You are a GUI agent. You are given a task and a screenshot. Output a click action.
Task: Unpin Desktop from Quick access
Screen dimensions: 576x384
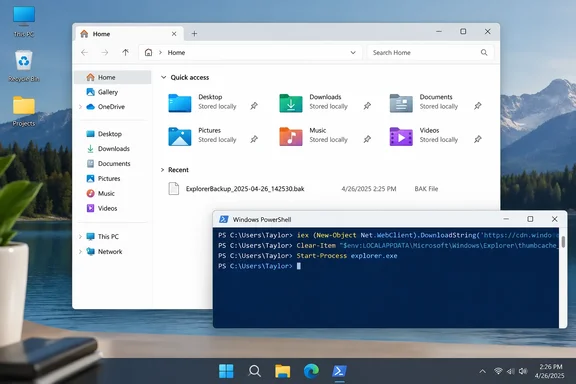(x=254, y=106)
